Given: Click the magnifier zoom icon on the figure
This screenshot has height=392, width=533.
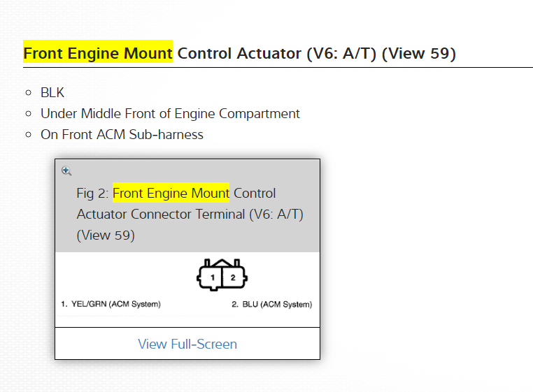Looking at the screenshot, I should (x=66, y=170).
